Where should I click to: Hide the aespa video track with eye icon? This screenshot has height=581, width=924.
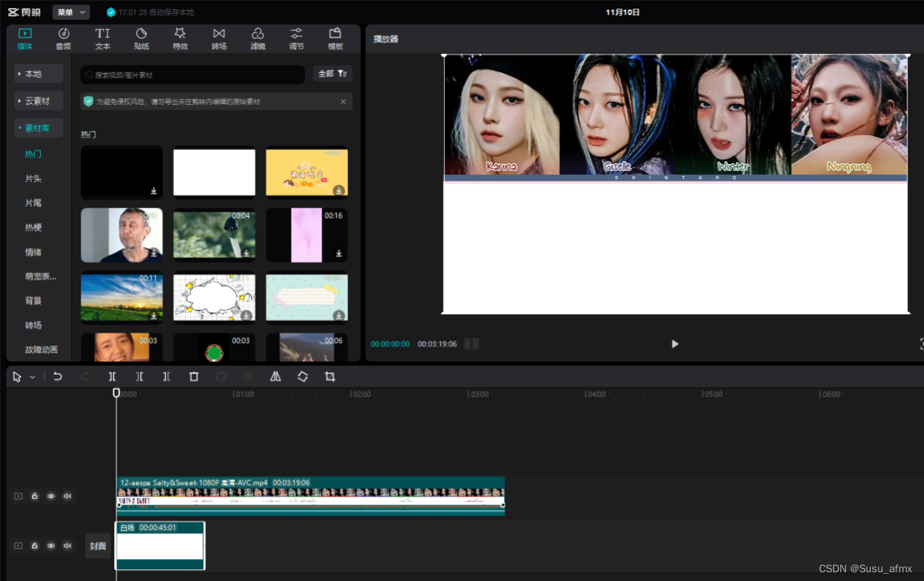(x=51, y=496)
